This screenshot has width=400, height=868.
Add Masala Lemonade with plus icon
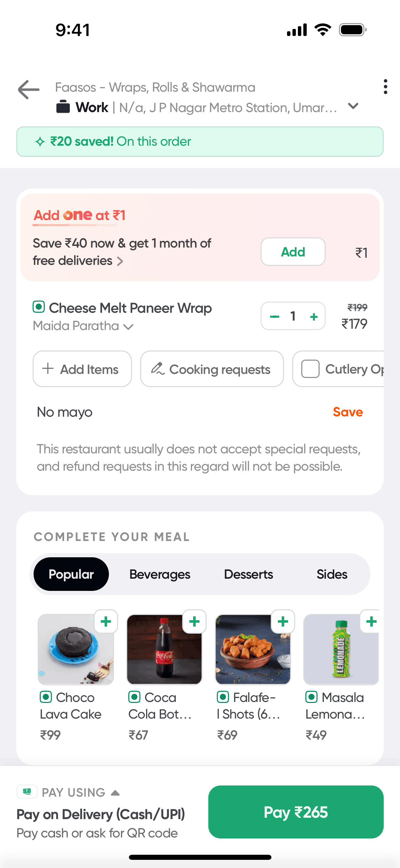(x=371, y=621)
